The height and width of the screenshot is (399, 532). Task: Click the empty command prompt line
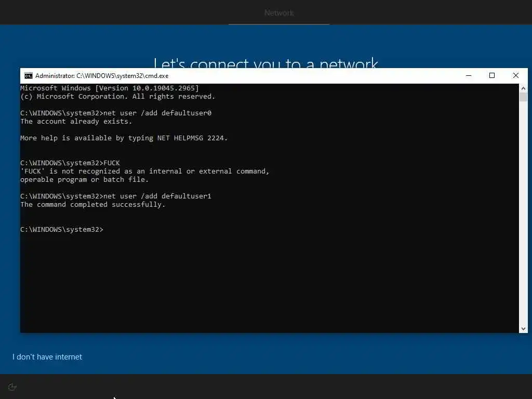tap(62, 229)
